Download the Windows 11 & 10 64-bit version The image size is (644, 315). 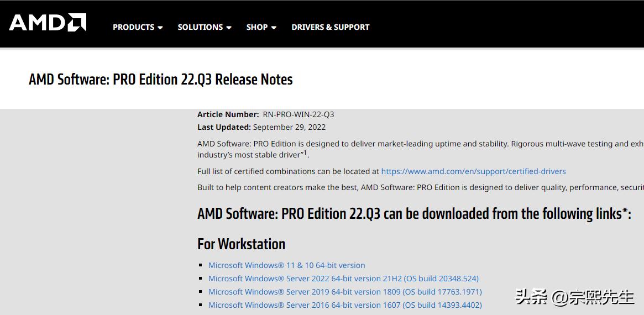tap(287, 265)
